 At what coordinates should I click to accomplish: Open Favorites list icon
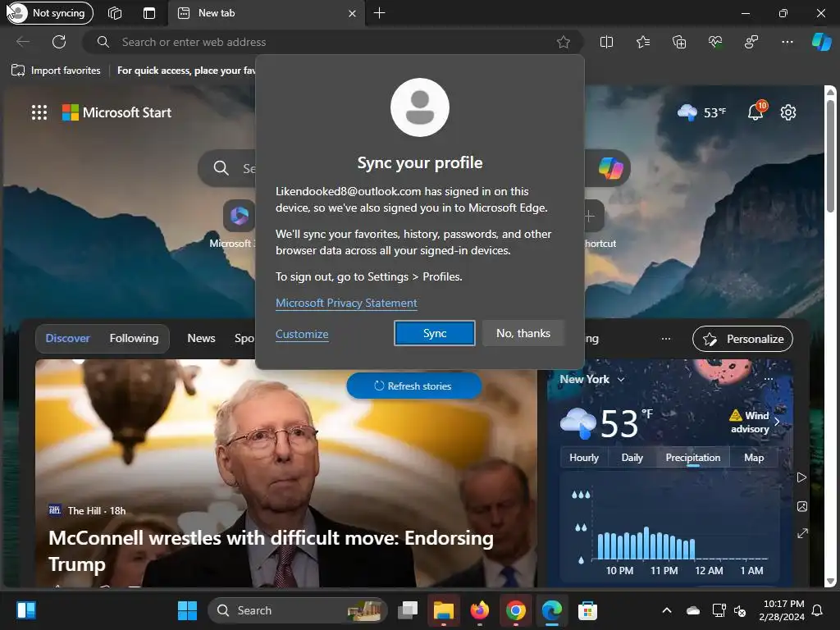point(643,42)
